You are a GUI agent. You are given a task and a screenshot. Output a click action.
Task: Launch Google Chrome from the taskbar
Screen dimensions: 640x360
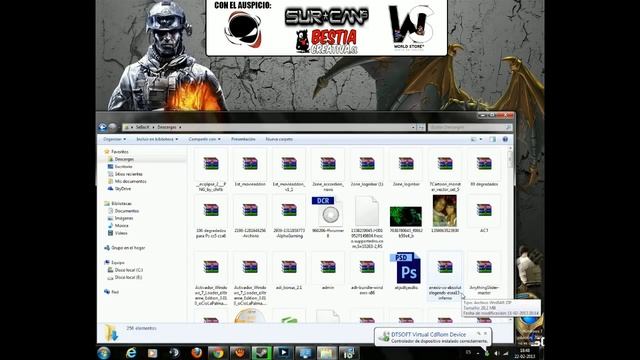(x=218, y=353)
